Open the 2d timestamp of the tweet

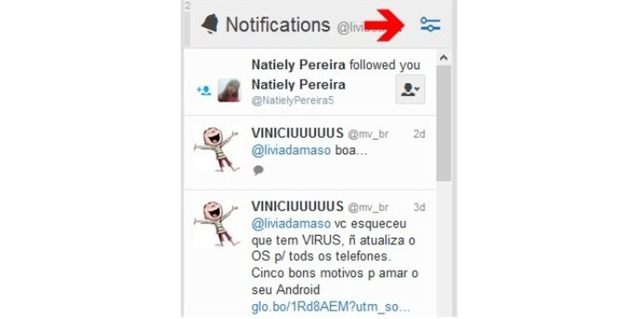419,134
